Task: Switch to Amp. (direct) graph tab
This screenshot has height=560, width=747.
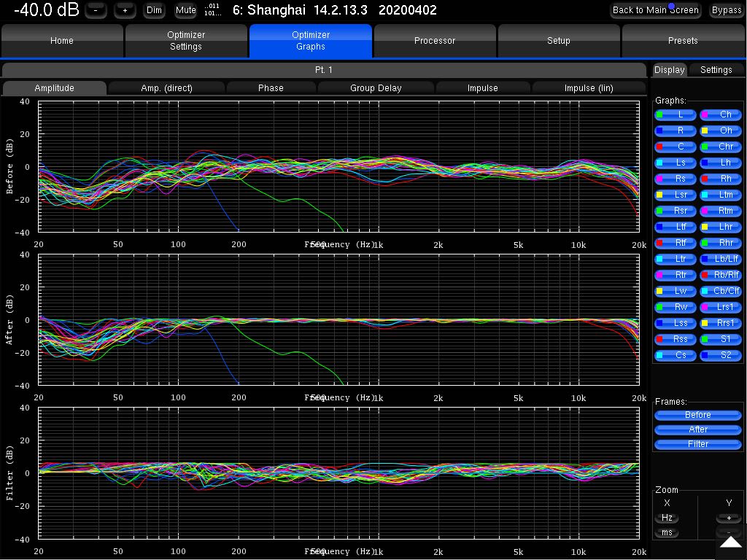Action: 167,88
